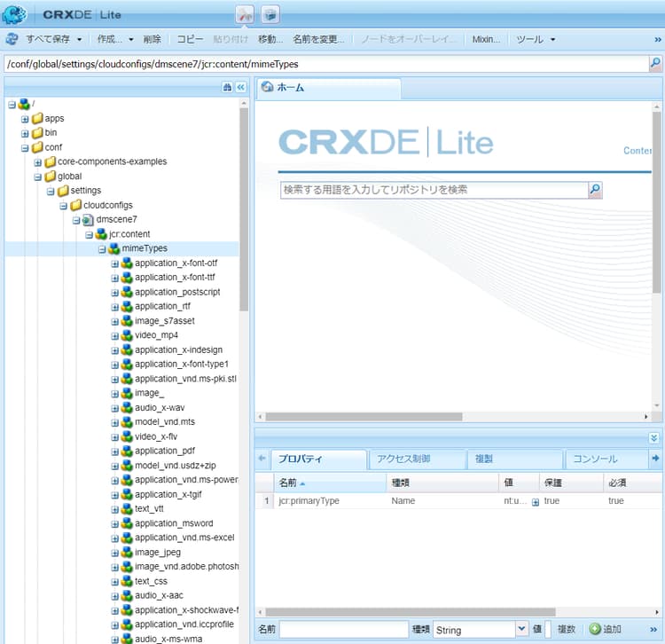Image resolution: width=665 pixels, height=644 pixels.
Task: Click the root node icon in tree
Action: [x=24, y=104]
